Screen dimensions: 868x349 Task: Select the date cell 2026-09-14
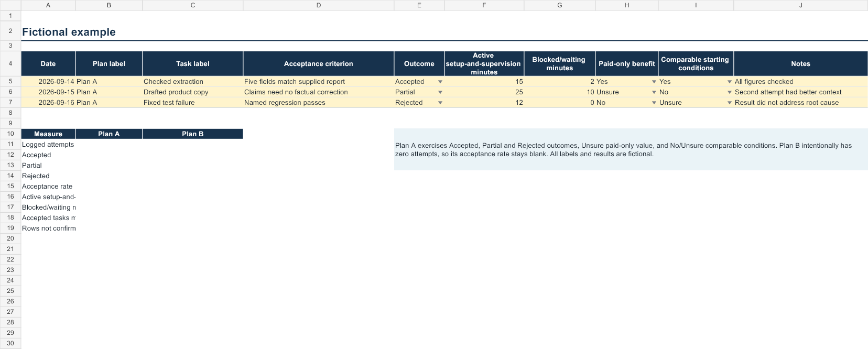(48, 82)
